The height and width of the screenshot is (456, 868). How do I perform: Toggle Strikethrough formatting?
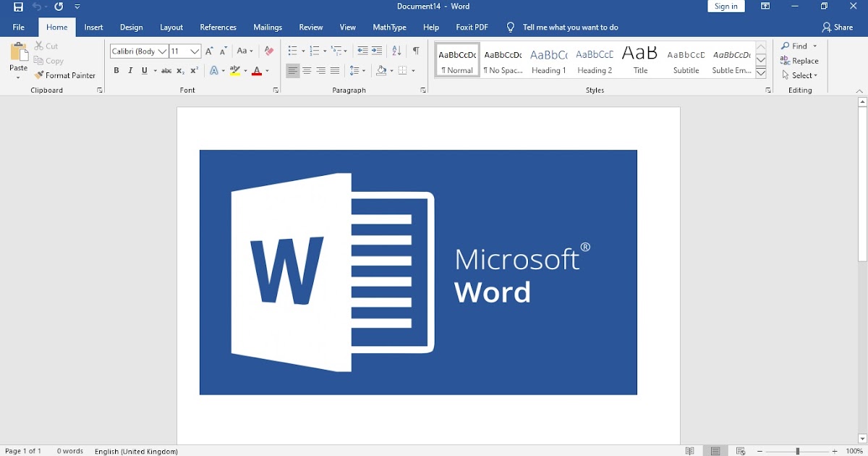pos(166,71)
